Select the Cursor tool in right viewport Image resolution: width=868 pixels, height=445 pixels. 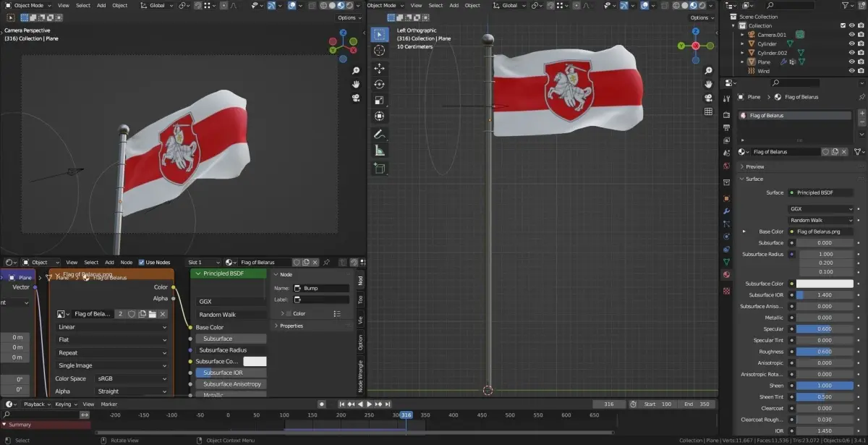tap(380, 51)
